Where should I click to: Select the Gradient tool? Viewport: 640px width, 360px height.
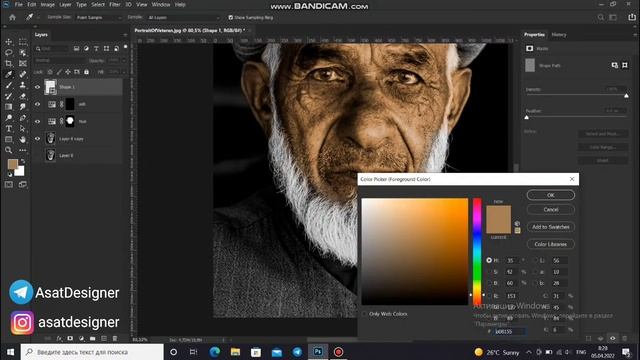point(9,107)
